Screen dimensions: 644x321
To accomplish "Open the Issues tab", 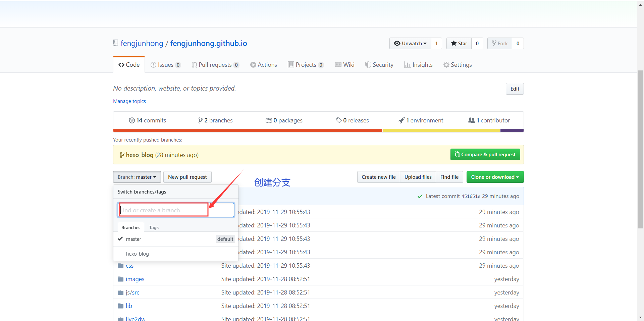I will pos(166,65).
